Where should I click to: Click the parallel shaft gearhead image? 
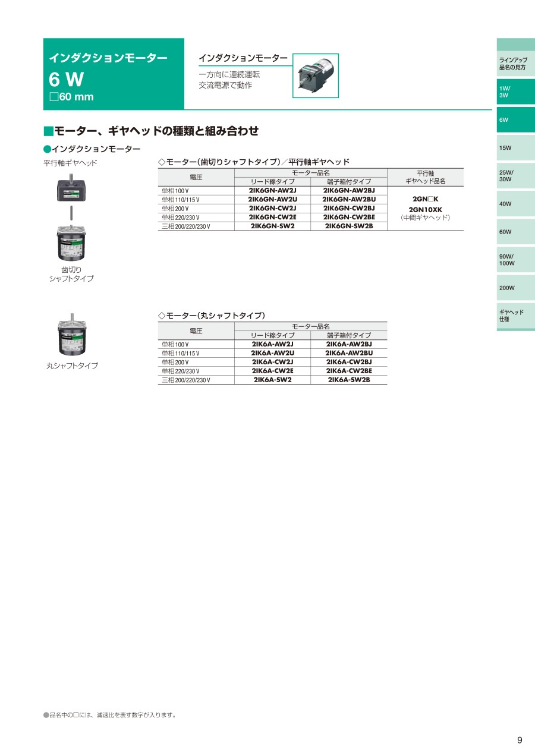(x=71, y=188)
